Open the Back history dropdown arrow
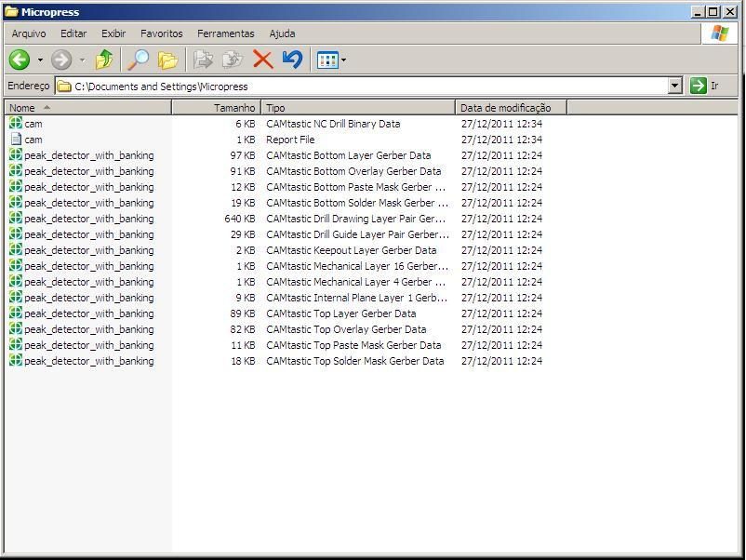 [x=40, y=60]
